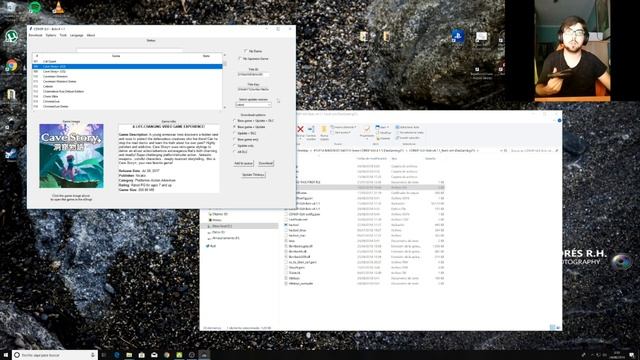Click the Windows Start button
The width and height of the screenshot is (640, 360).
5,355
